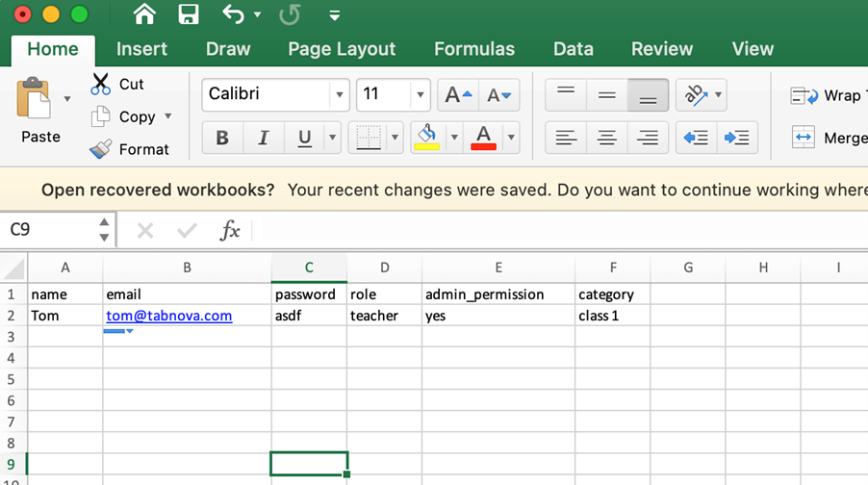
Task: Open the View tab
Action: click(x=753, y=49)
